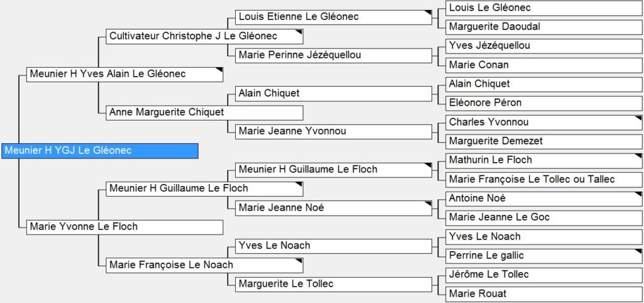Select Marie Yvonne Le Floch in pedigree
Image resolution: width=644 pixels, height=303 pixels.
125,227
